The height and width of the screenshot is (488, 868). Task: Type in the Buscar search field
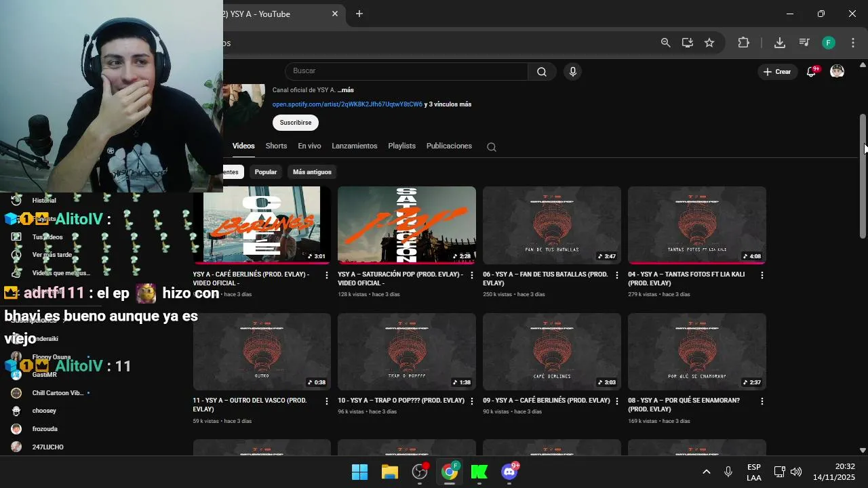pos(407,71)
